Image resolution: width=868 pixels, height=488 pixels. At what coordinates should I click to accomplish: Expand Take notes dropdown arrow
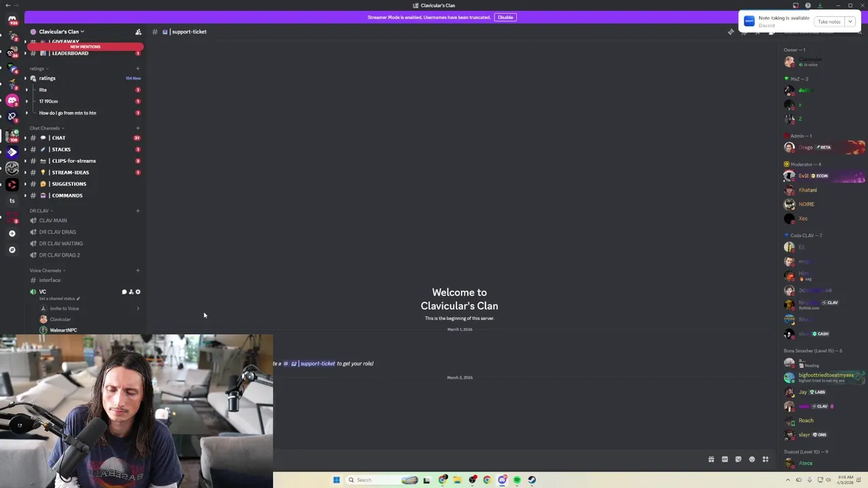tap(850, 22)
